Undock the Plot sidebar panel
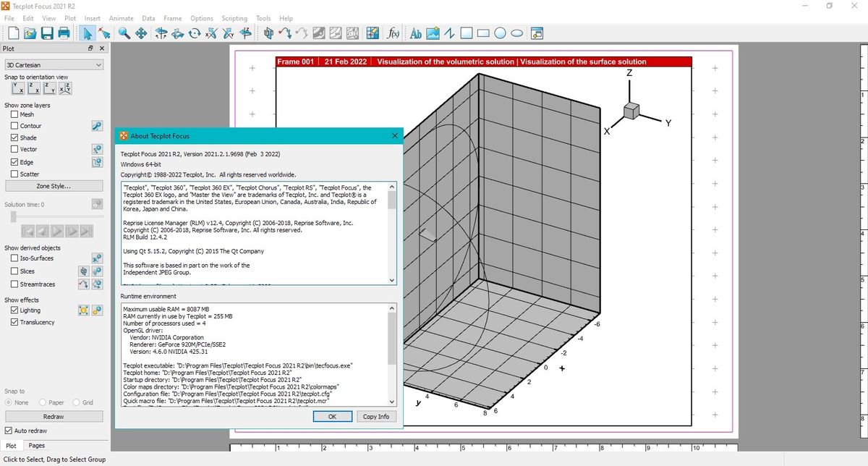 90,48
